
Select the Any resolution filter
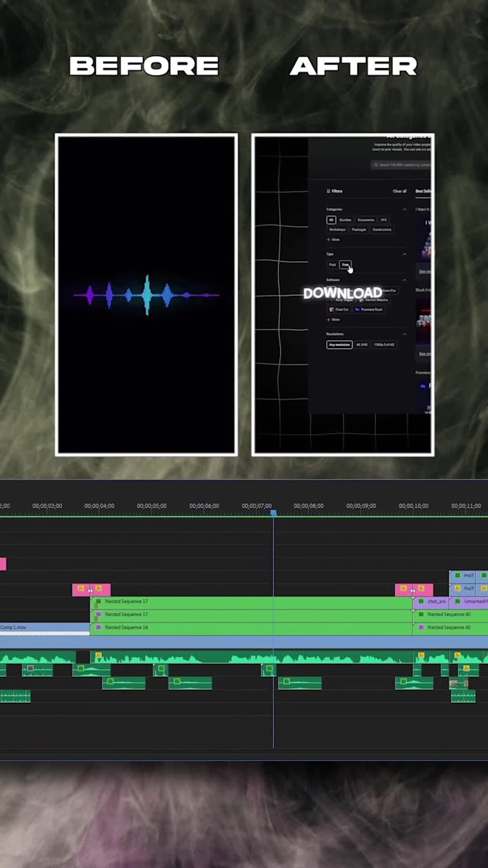point(339,345)
